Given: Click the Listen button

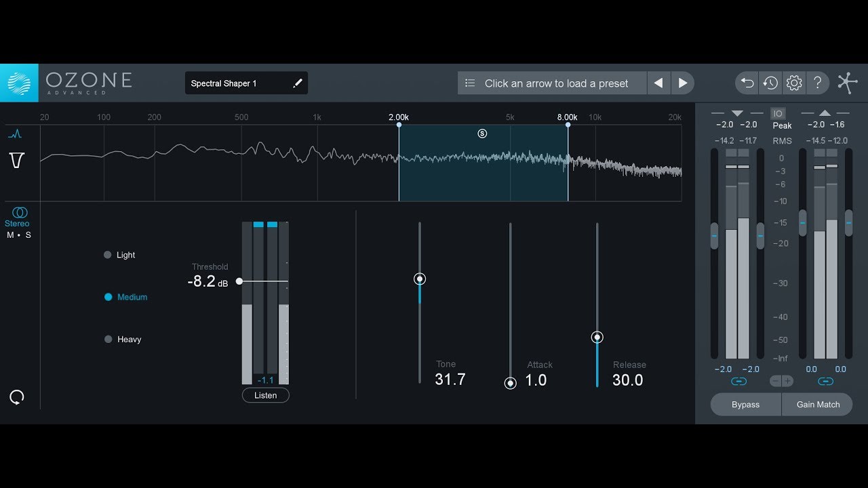Looking at the screenshot, I should 266,395.
